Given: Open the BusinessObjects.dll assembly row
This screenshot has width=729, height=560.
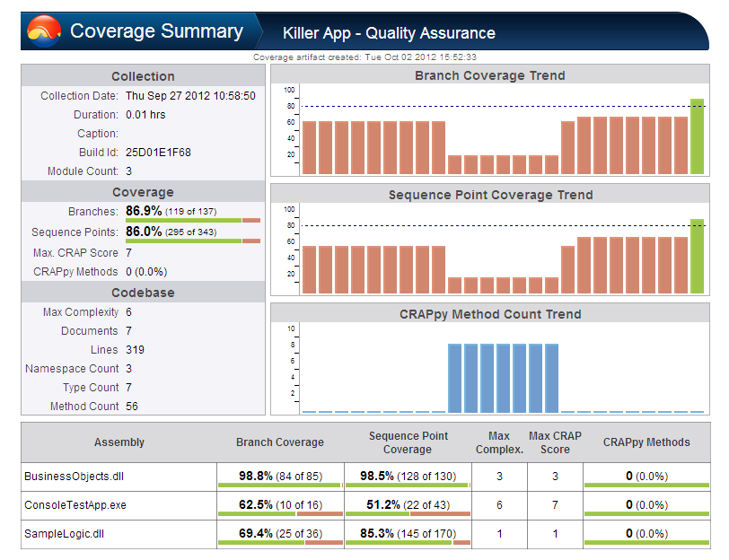Looking at the screenshot, I should pos(365,477).
